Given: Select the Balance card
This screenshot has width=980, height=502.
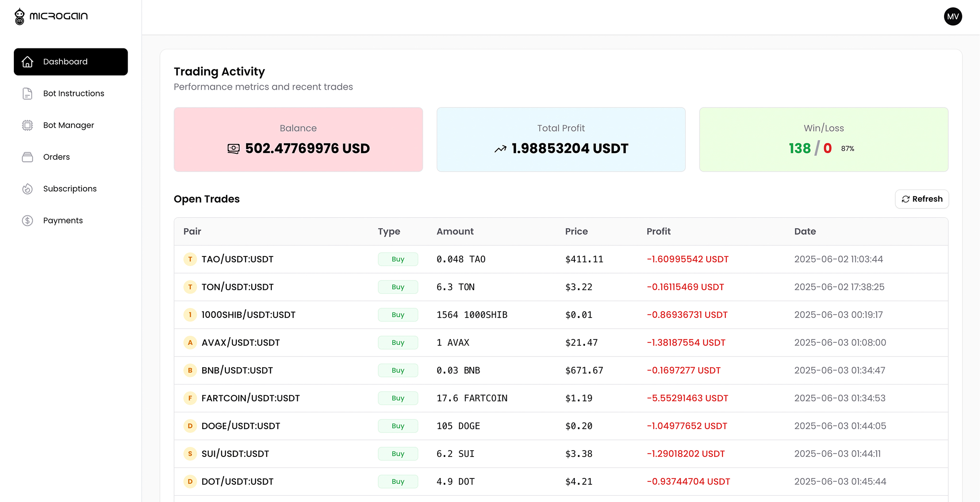Looking at the screenshot, I should pos(298,140).
